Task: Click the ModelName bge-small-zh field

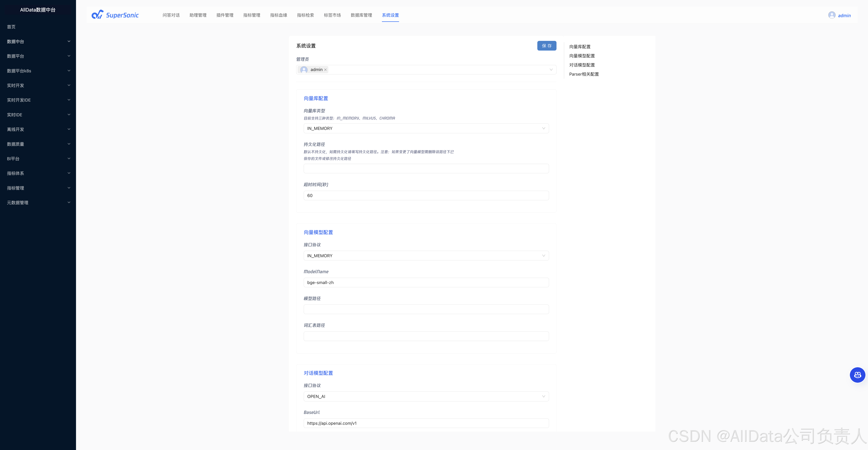Action: pos(426,283)
